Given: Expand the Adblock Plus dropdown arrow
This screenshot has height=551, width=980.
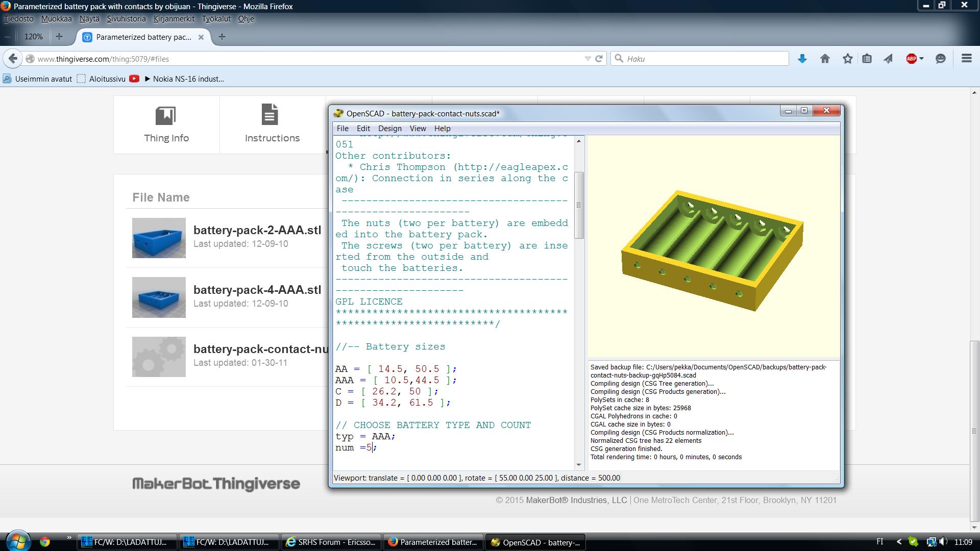Looking at the screenshot, I should (x=922, y=59).
